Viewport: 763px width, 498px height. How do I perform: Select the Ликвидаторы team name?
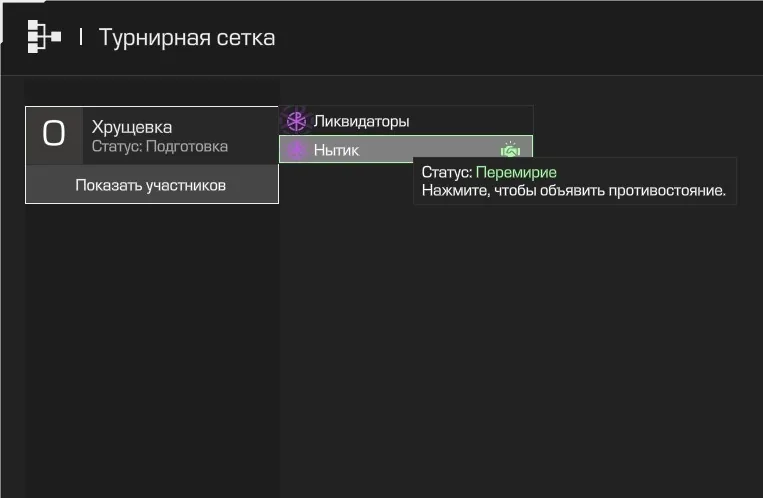pos(362,121)
